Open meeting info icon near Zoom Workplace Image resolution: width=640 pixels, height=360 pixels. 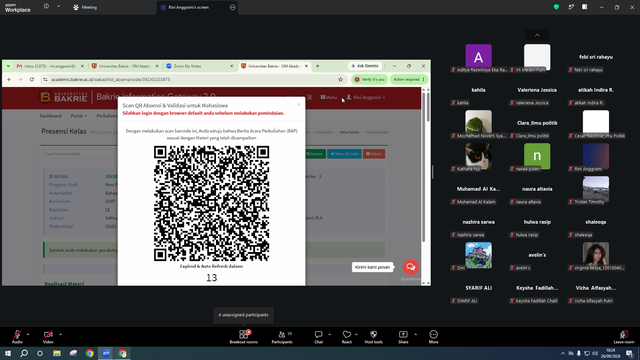pyautogui.click(x=46, y=7)
